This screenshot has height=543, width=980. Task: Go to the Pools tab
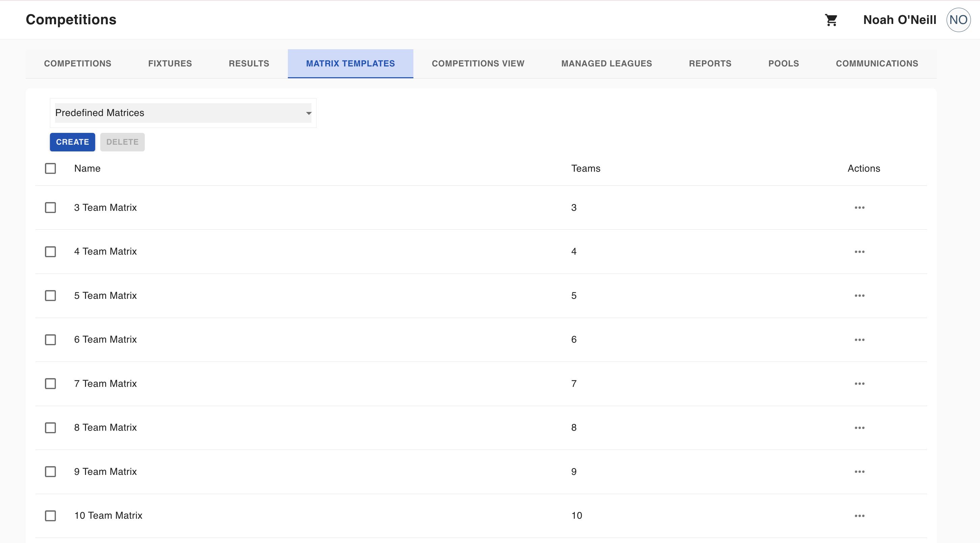pyautogui.click(x=783, y=63)
